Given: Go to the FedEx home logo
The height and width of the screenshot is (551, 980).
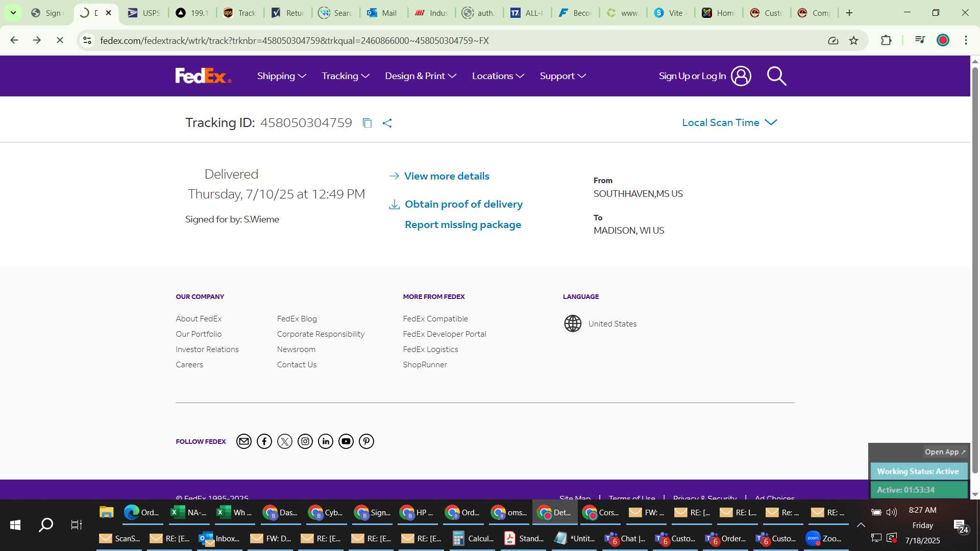Looking at the screenshot, I should 203,76.
